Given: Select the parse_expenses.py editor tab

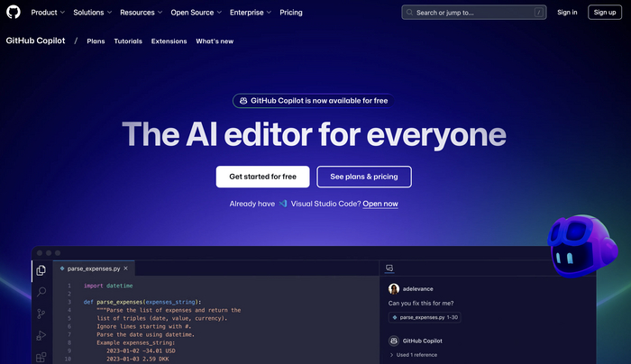Looking at the screenshot, I should pyautogui.click(x=94, y=268).
